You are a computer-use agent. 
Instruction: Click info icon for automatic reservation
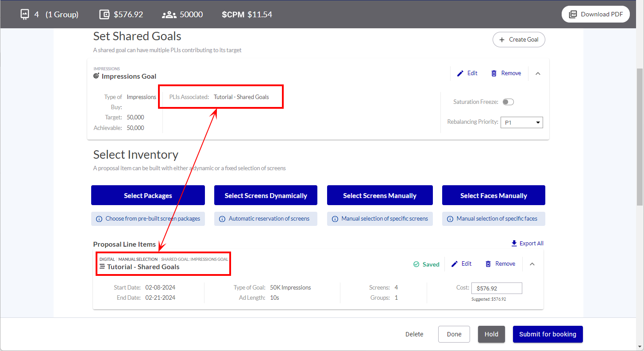(222, 219)
